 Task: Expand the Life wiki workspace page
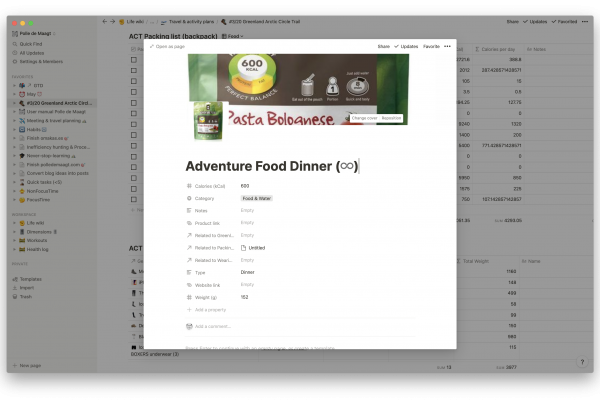[x=15, y=223]
